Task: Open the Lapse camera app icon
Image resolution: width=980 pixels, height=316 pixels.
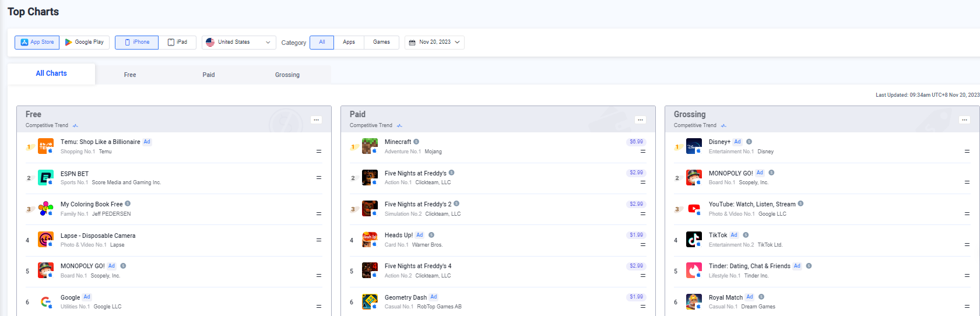Action: tap(45, 239)
